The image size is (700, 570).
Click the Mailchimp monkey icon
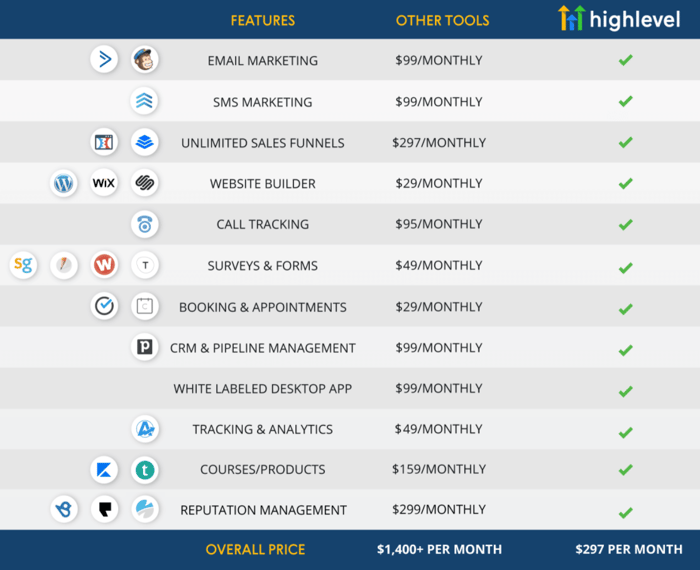point(145,60)
